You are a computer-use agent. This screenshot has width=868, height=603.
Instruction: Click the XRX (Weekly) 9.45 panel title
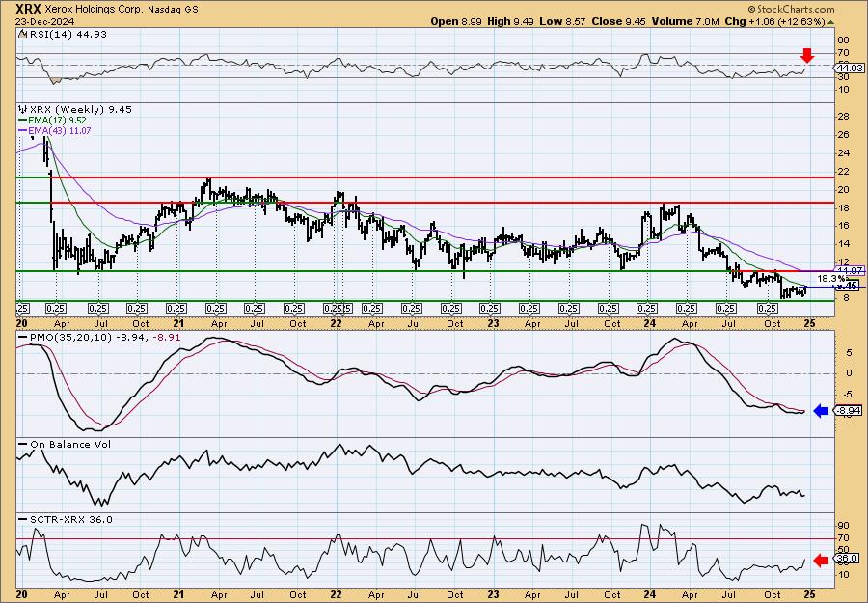[79, 109]
